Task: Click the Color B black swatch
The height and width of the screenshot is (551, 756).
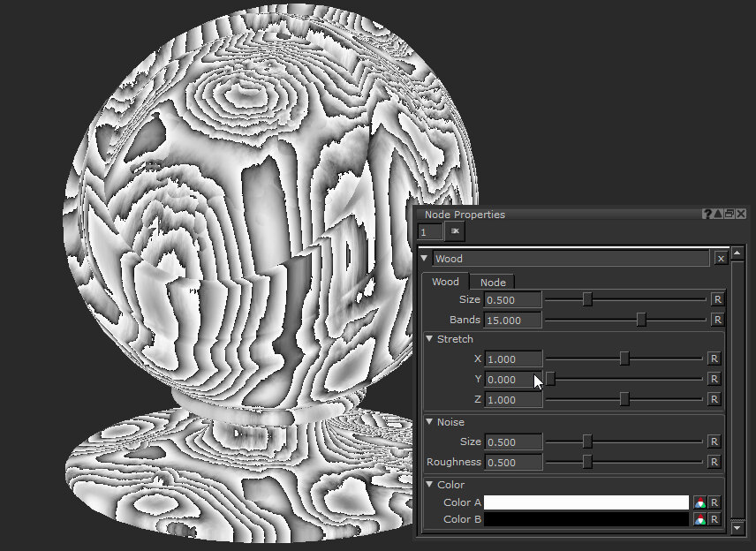Action: (586, 519)
